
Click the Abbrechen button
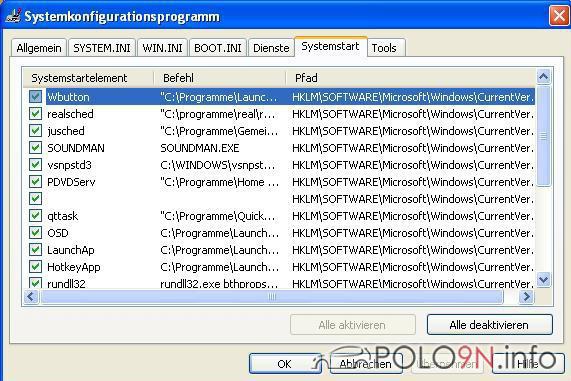(x=366, y=364)
